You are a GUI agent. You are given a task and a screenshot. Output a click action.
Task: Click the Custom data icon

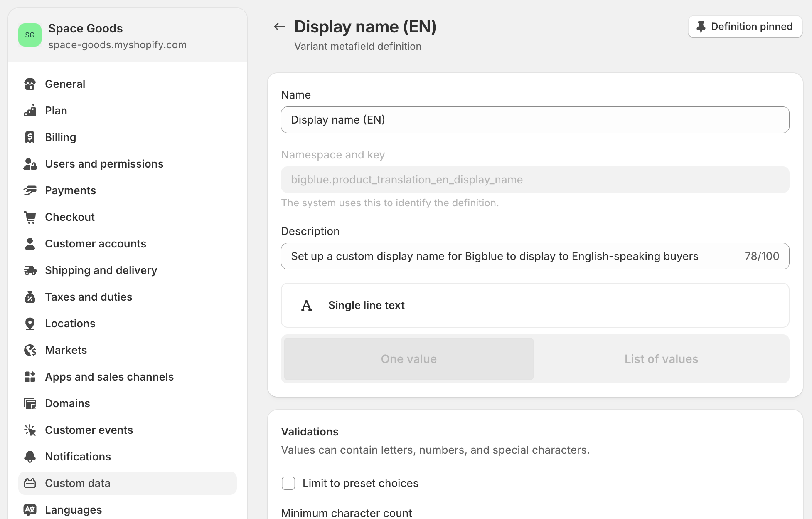pos(30,483)
